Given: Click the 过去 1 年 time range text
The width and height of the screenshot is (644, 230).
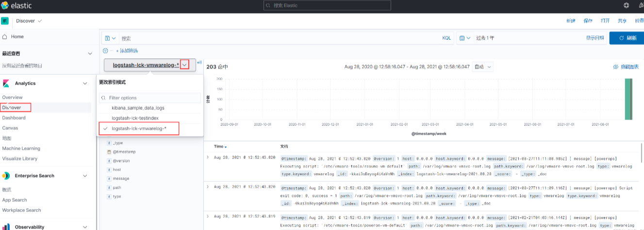Looking at the screenshot, I should tap(485, 38).
